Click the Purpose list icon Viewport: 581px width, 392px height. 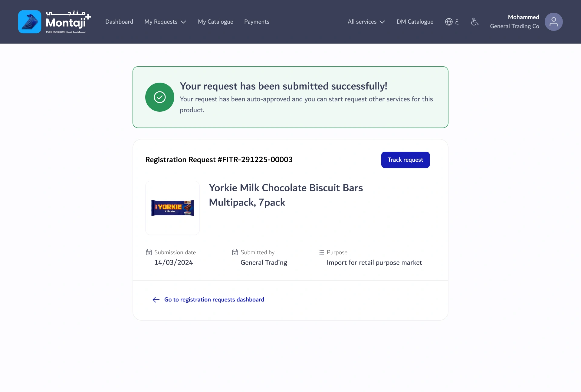pos(321,252)
